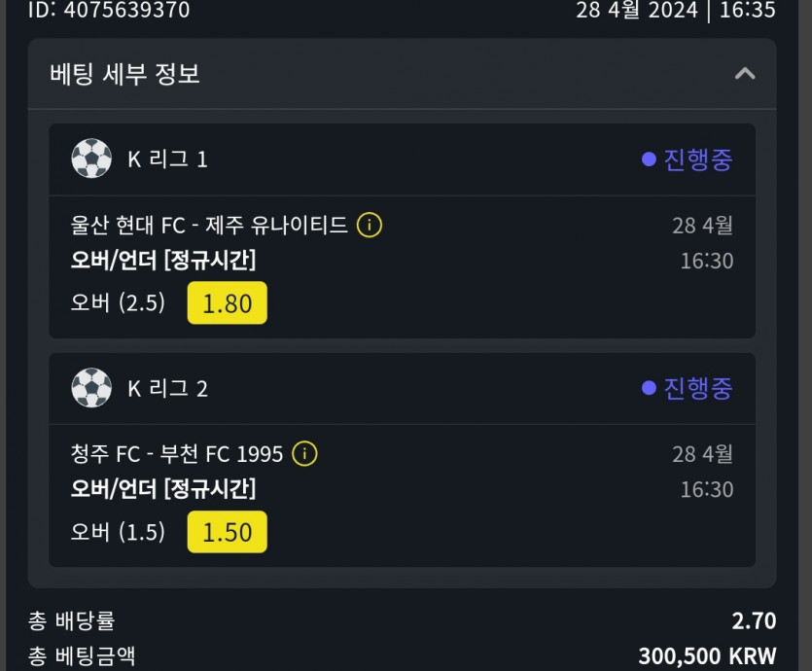Click the 300,500 KRW bet amount
Viewport: 812px width, 671px height.
pyautogui.click(x=707, y=655)
